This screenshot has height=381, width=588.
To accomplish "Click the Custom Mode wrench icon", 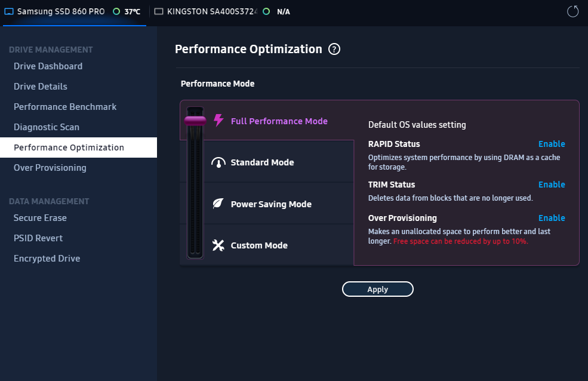I will [218, 245].
